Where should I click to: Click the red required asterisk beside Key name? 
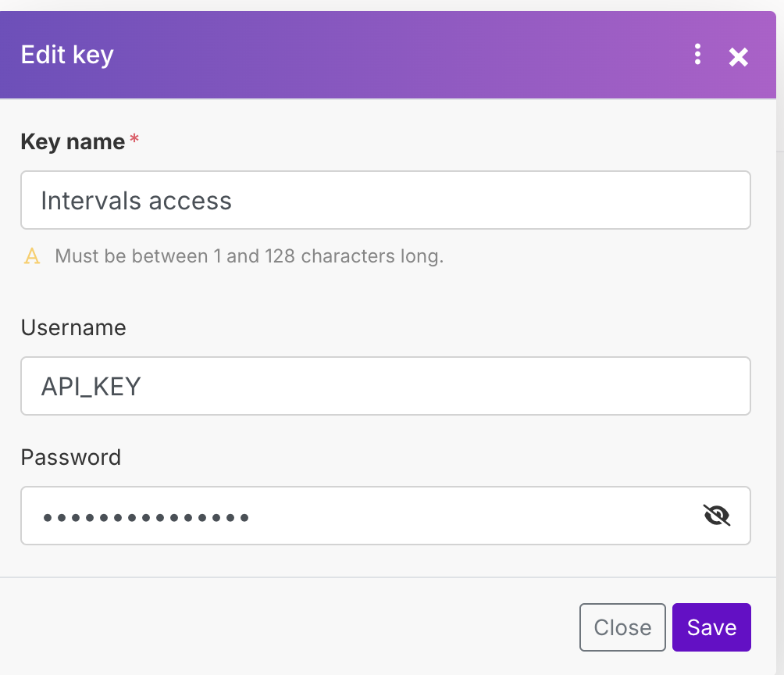pos(134,138)
